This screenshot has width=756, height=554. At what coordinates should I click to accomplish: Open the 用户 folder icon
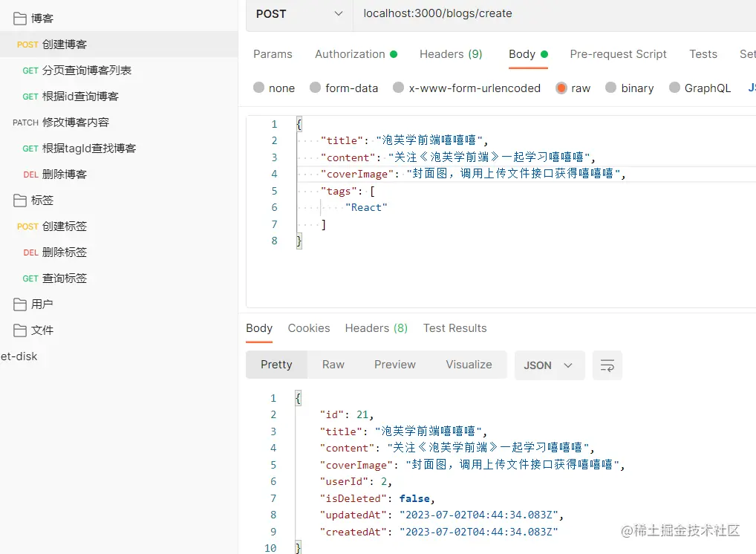[20, 304]
